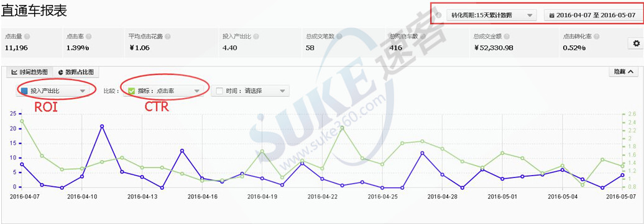Click help icon beside 点击转化率

[596, 37]
